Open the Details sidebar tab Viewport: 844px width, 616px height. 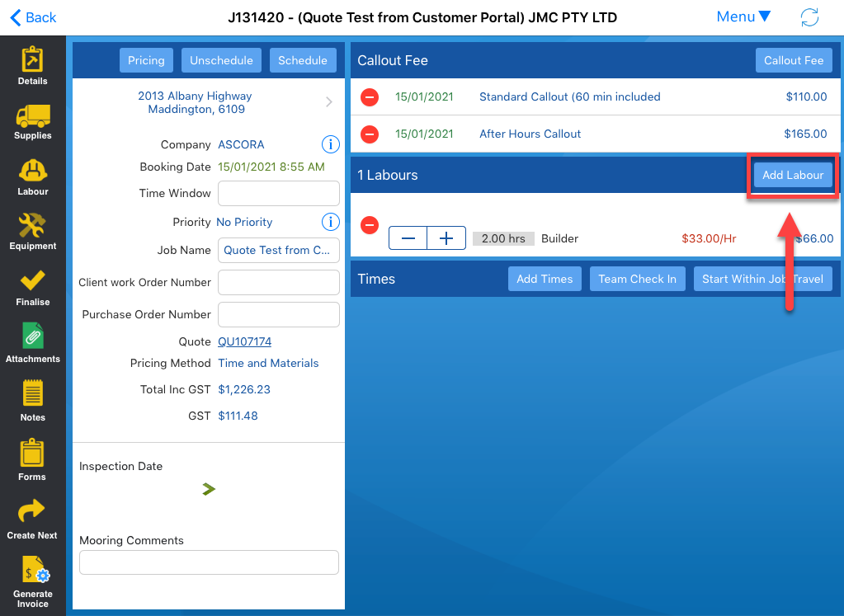[33, 66]
